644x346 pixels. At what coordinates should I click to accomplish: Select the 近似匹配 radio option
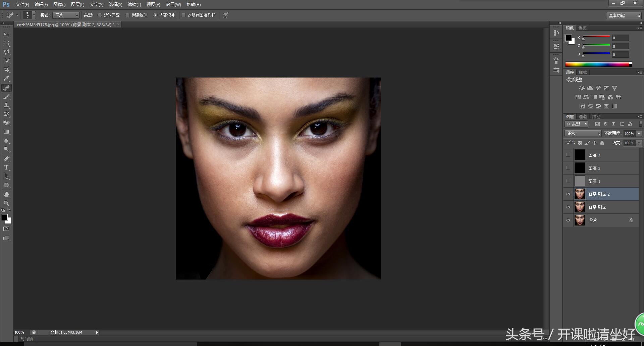pyautogui.click(x=100, y=15)
